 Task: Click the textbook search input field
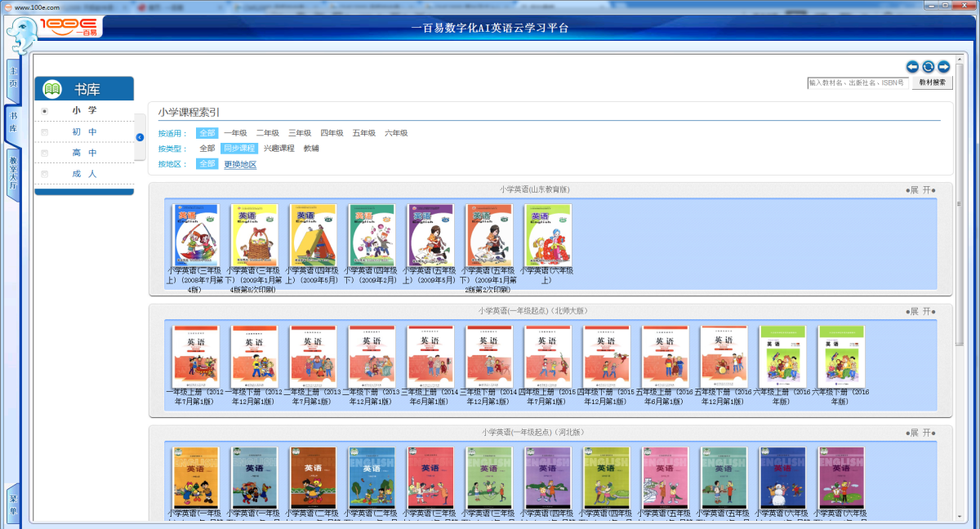pyautogui.click(x=857, y=82)
